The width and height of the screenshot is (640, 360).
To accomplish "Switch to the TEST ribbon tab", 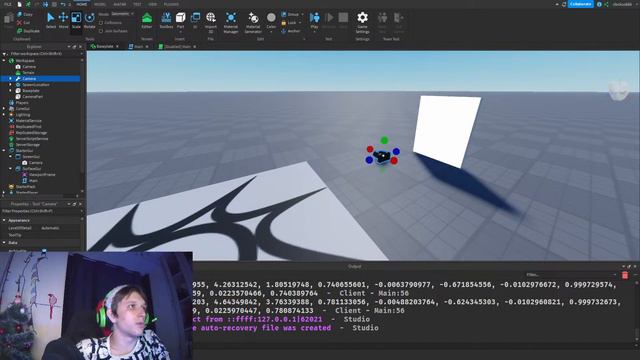I will (137, 4).
